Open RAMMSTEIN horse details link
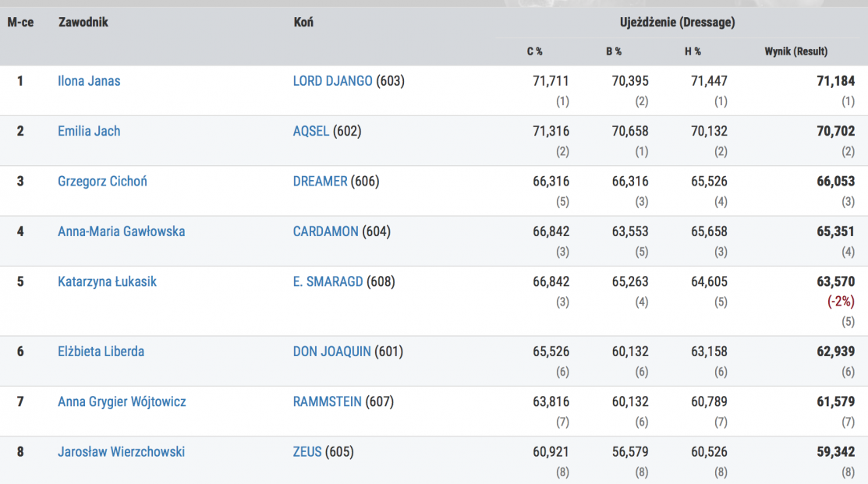The height and width of the screenshot is (484, 868). point(327,402)
